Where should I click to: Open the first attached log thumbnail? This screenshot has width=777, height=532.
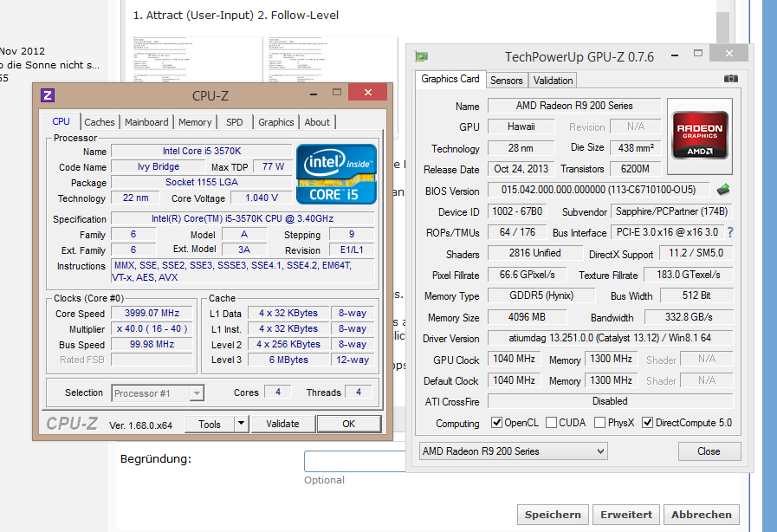[x=197, y=60]
